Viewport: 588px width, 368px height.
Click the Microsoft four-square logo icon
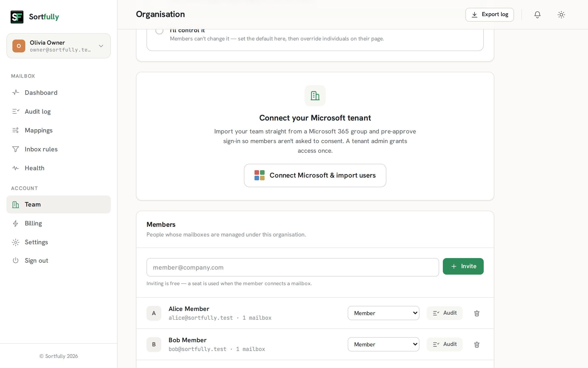[x=260, y=175]
